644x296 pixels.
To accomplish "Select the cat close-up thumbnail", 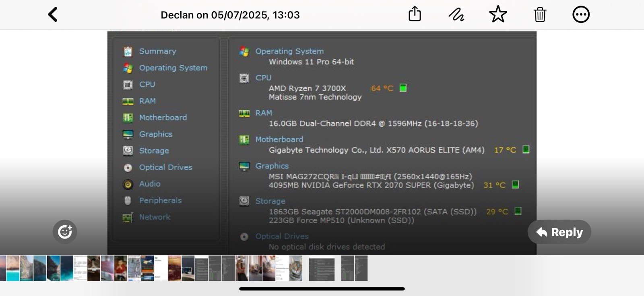I will pyautogui.click(x=296, y=268).
